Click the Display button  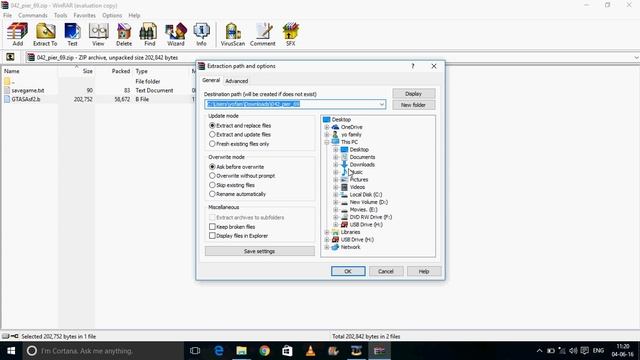point(413,94)
